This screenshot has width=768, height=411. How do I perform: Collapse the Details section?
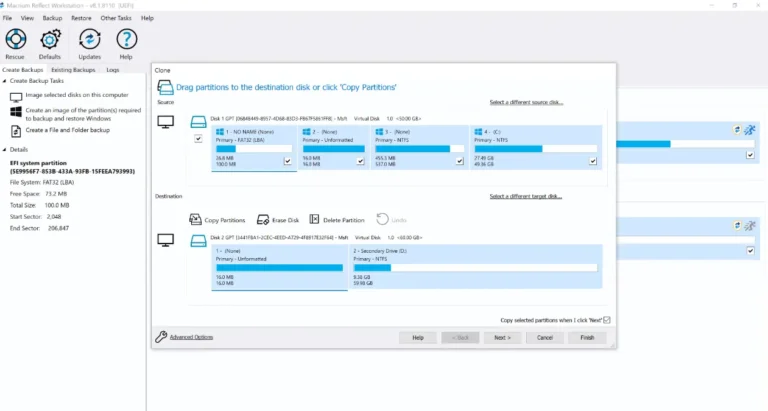tap(4, 149)
